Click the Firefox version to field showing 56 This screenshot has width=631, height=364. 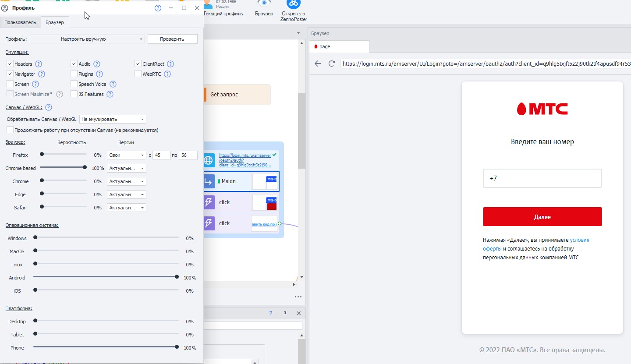188,155
